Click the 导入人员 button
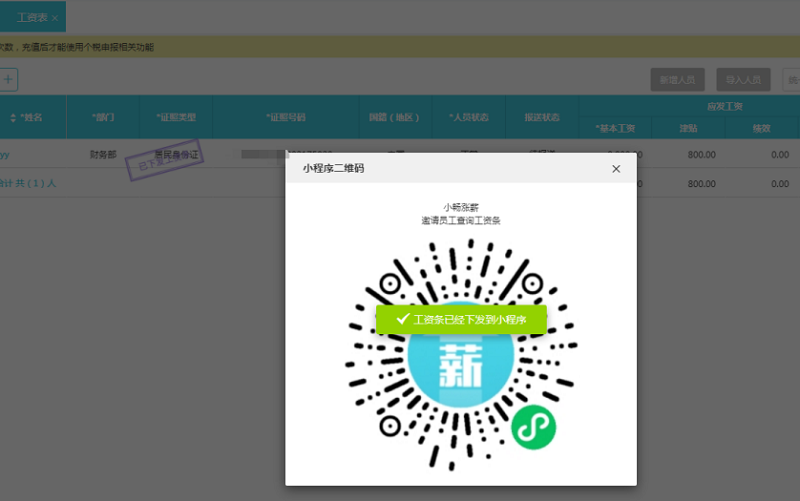The height and width of the screenshot is (501, 800). pos(743,80)
